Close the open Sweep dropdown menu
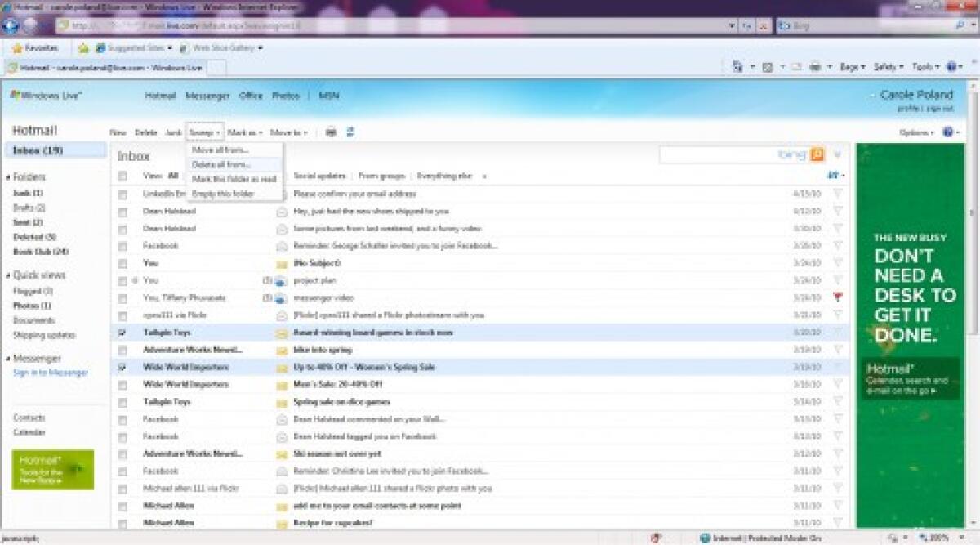The height and width of the screenshot is (545, 980). coord(204,132)
